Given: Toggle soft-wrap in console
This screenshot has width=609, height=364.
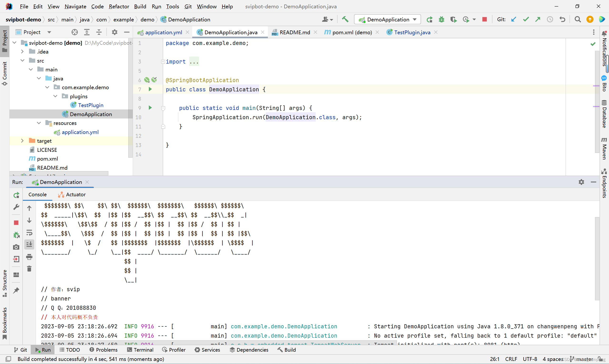Looking at the screenshot, I should coord(29,232).
